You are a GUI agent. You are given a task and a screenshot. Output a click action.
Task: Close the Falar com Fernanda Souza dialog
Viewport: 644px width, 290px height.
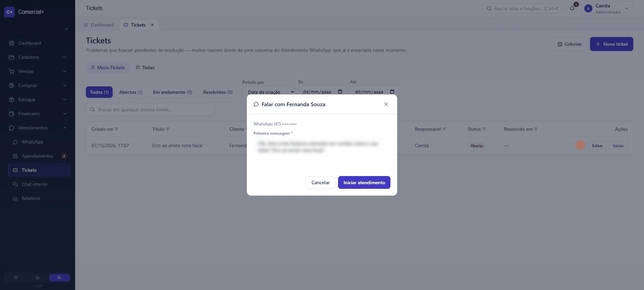pyautogui.click(x=386, y=104)
